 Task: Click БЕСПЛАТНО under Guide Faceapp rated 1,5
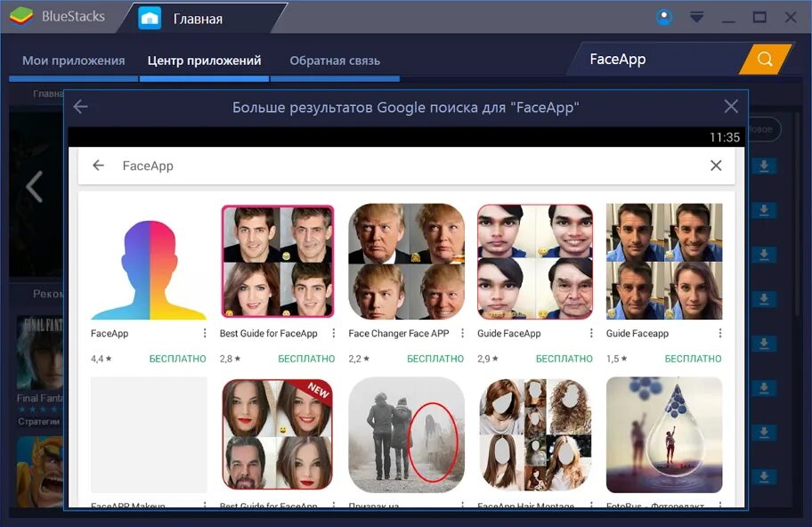click(693, 359)
